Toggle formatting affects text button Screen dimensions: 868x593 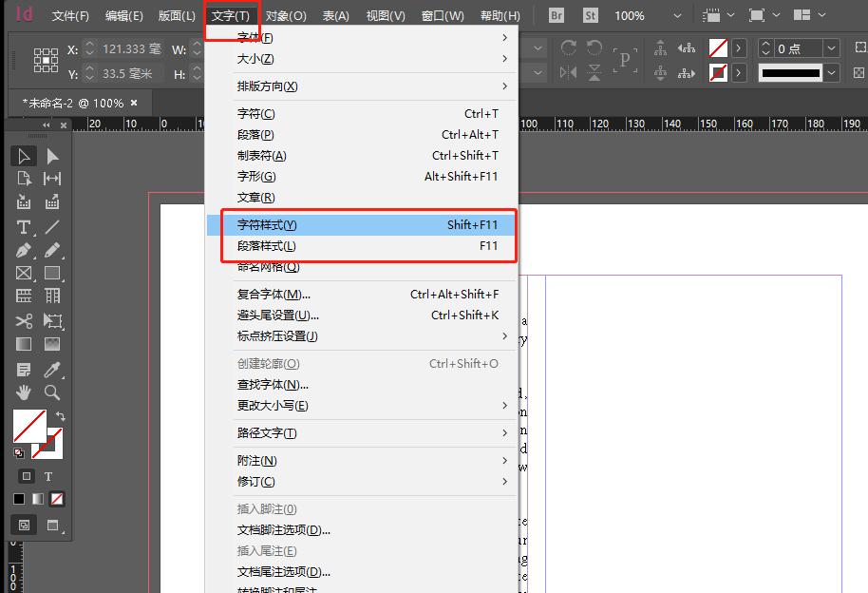[48, 476]
